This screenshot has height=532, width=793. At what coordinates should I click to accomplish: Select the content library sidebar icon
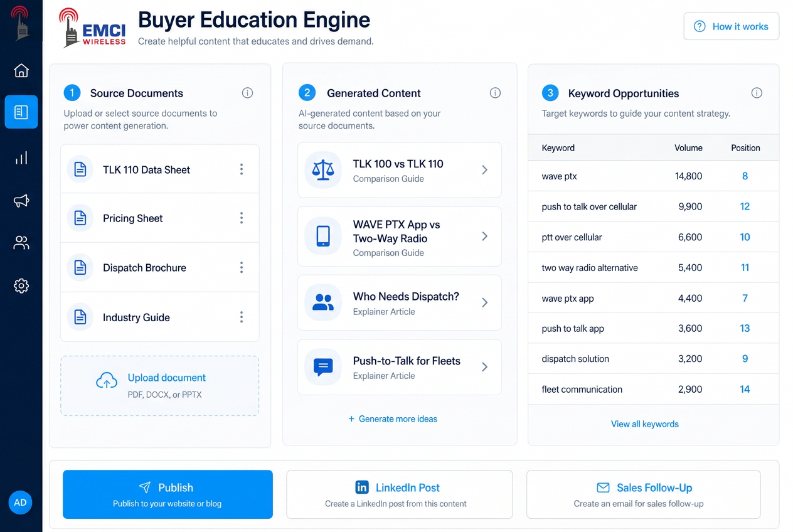(x=21, y=112)
